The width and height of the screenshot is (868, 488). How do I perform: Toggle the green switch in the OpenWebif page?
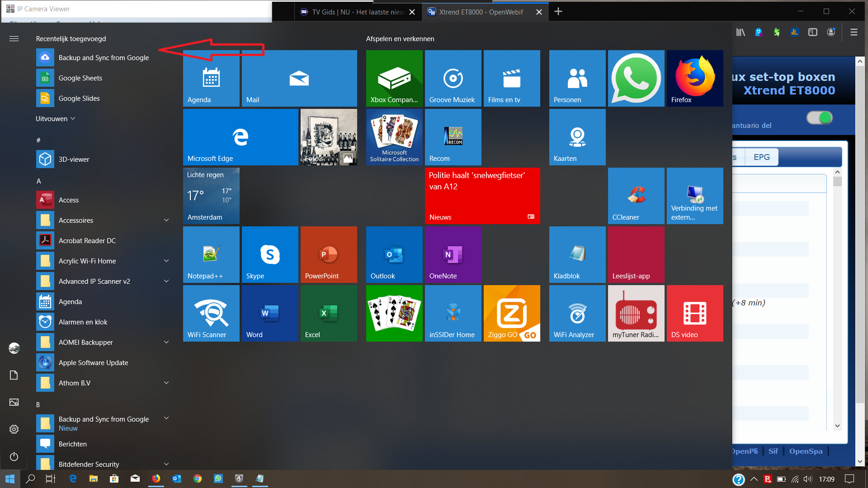[819, 118]
